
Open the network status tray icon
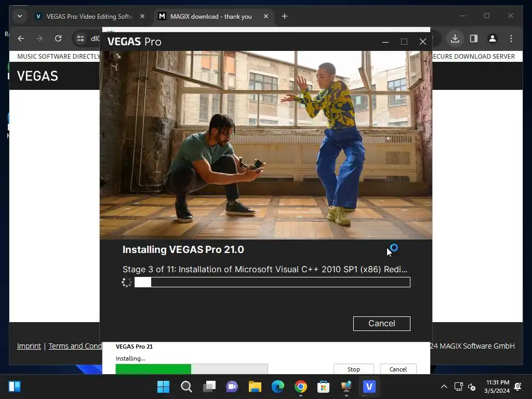pos(458,387)
